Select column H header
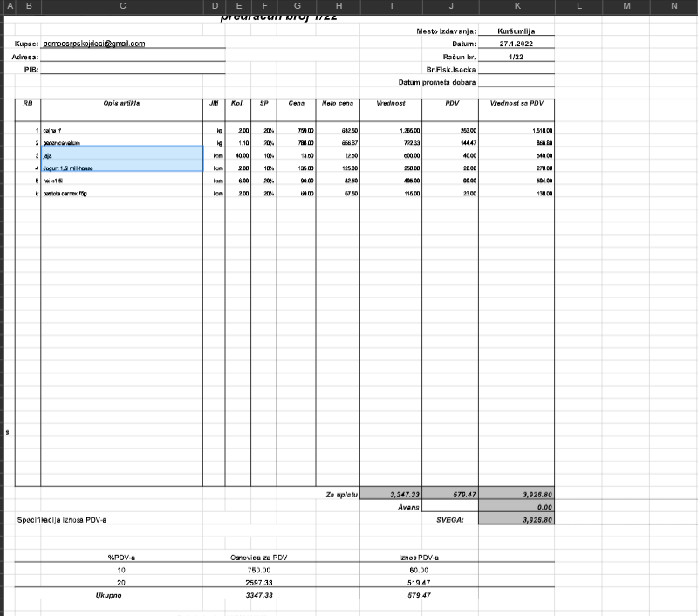Screen dimensions: 698x616 (x=338, y=6)
